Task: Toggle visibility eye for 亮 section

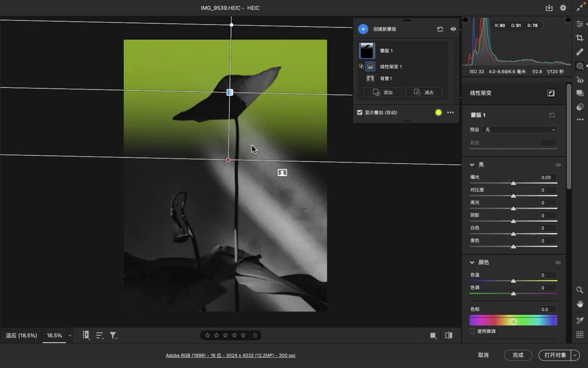Action: pyautogui.click(x=558, y=165)
